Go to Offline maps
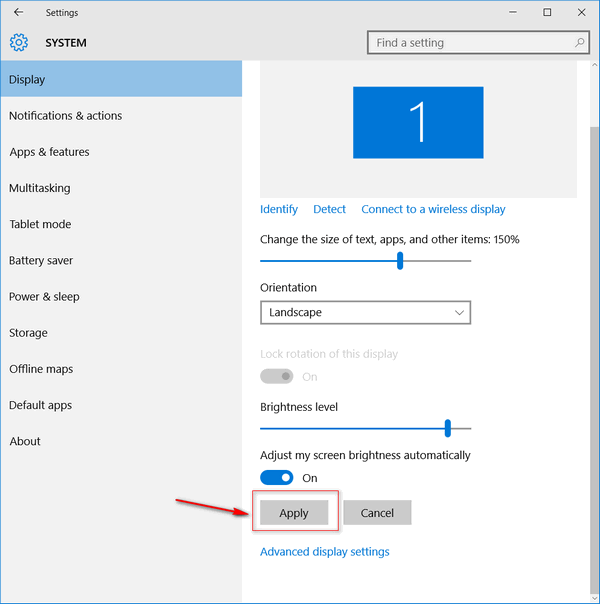 pyautogui.click(x=121, y=369)
